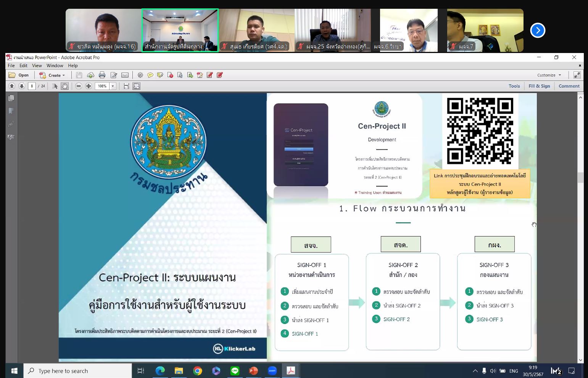Screen dimensions: 588x378
Task: Click the taskbar search box
Action: (78, 371)
